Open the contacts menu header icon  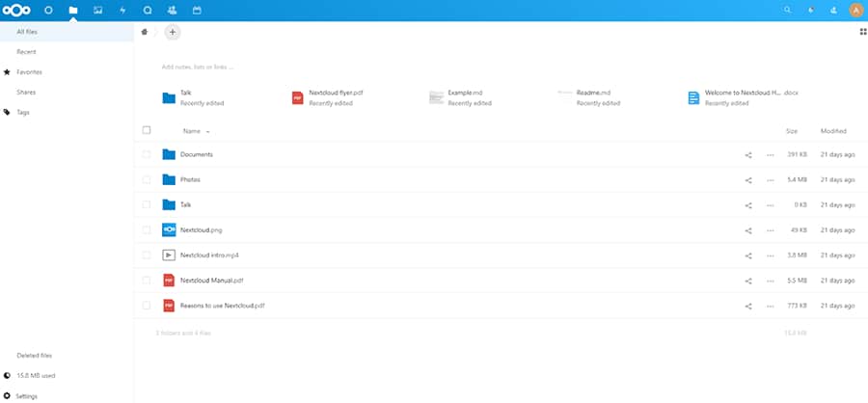[834, 10]
